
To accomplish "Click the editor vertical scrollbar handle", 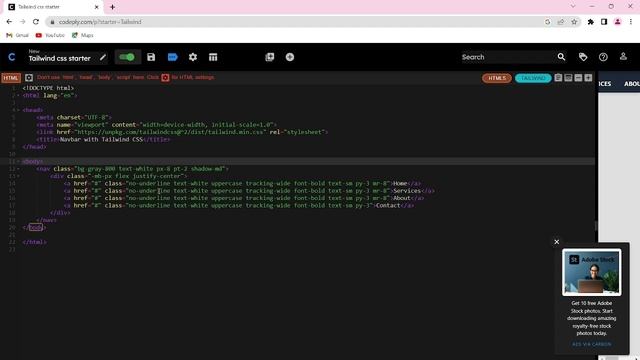I will [x=596, y=226].
